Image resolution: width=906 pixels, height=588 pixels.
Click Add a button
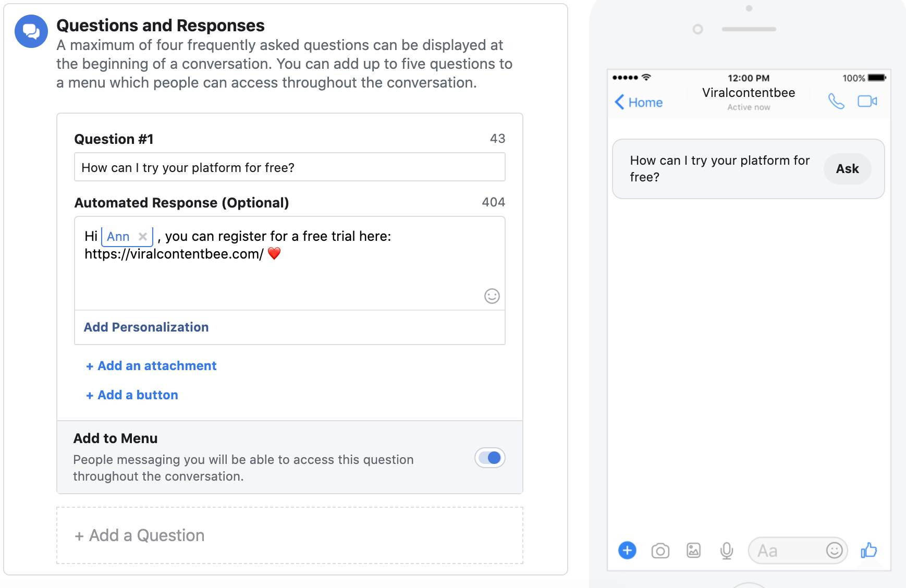click(132, 395)
